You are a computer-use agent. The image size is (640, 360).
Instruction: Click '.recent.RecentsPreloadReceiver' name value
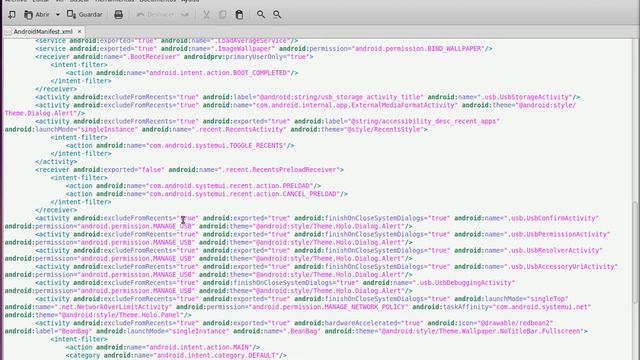coord(280,170)
